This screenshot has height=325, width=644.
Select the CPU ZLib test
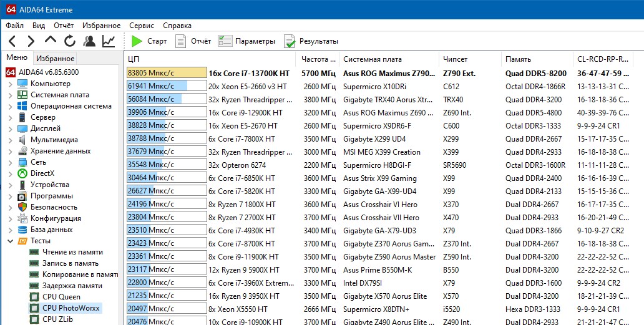click(x=57, y=319)
